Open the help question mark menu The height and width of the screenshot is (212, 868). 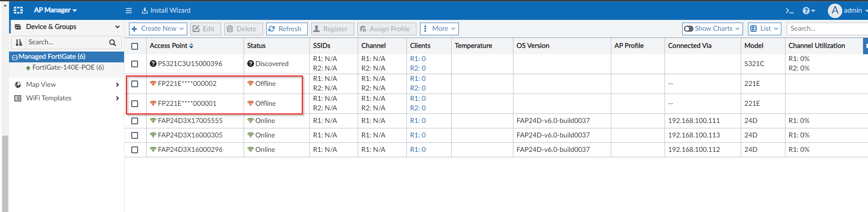coord(808,10)
